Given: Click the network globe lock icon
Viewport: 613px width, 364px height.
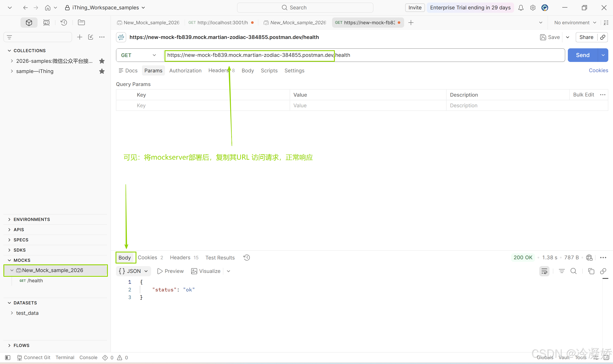Looking at the screenshot, I should (589, 257).
